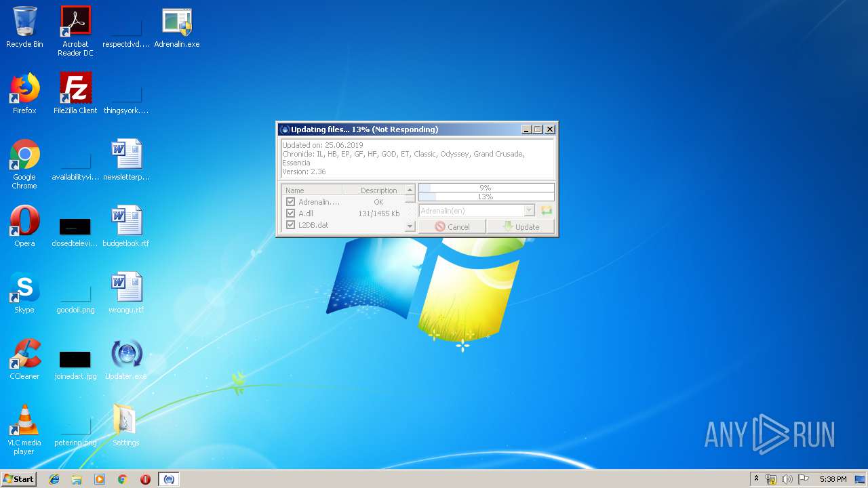Click the 131/1455 Kb description cell
Image resolution: width=868 pixels, height=488 pixels.
pyautogui.click(x=378, y=213)
